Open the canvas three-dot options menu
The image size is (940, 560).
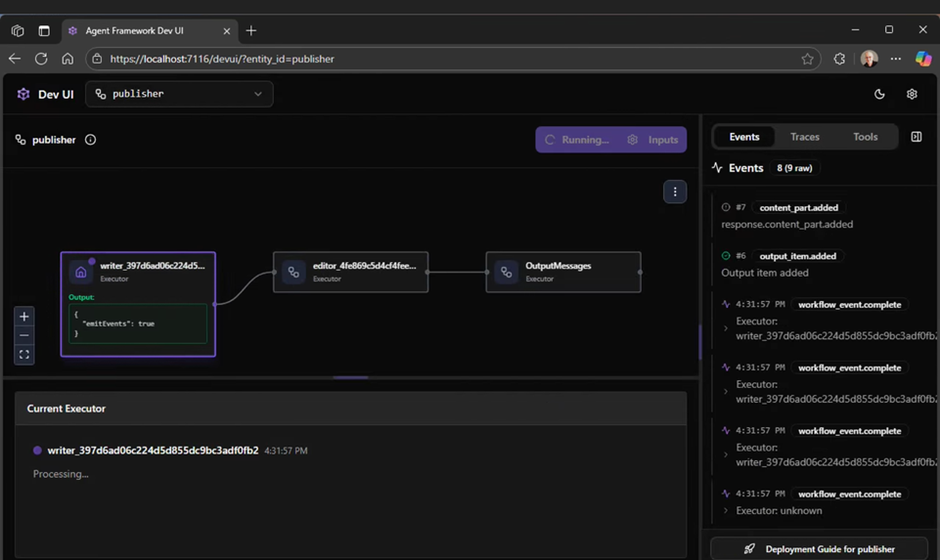click(675, 192)
